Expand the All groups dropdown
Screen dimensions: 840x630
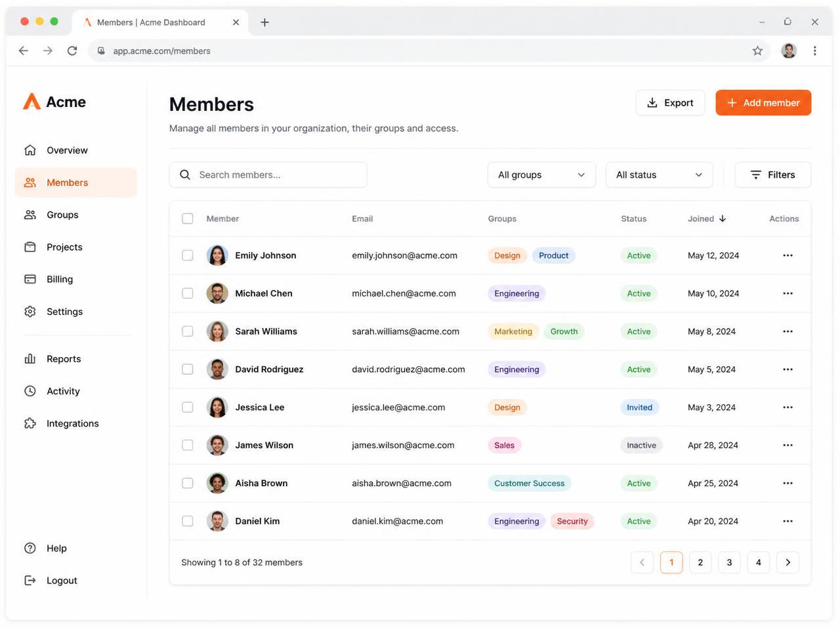coord(541,175)
